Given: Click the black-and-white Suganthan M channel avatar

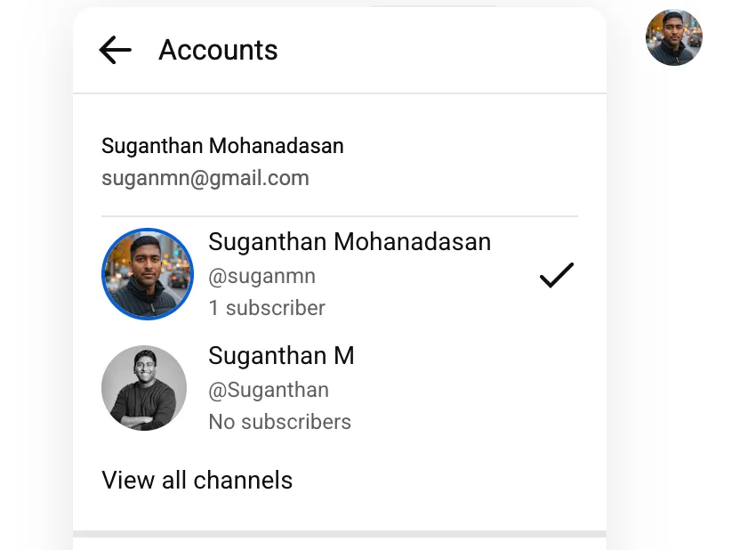Looking at the screenshot, I should [x=144, y=388].
